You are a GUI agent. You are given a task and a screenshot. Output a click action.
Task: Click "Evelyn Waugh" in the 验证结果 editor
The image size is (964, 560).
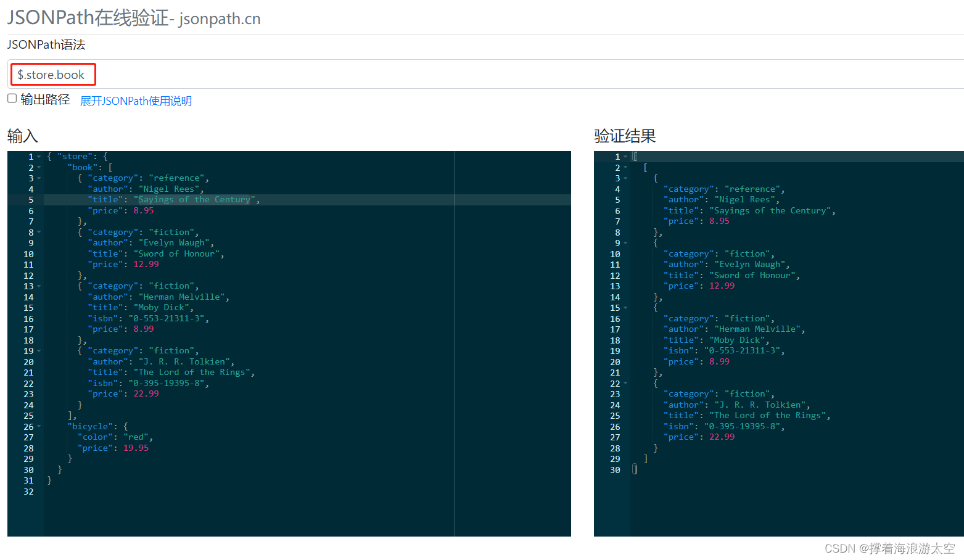click(x=750, y=265)
